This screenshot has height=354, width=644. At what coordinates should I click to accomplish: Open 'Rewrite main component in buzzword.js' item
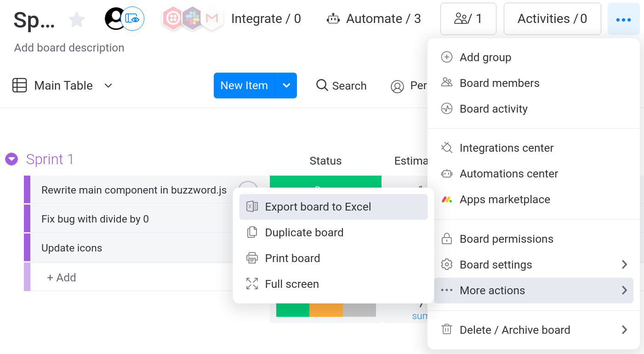click(x=134, y=190)
